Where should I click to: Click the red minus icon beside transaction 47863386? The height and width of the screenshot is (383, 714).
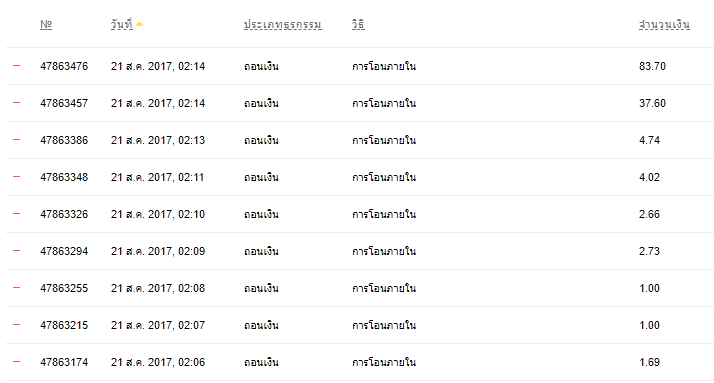coord(16,139)
